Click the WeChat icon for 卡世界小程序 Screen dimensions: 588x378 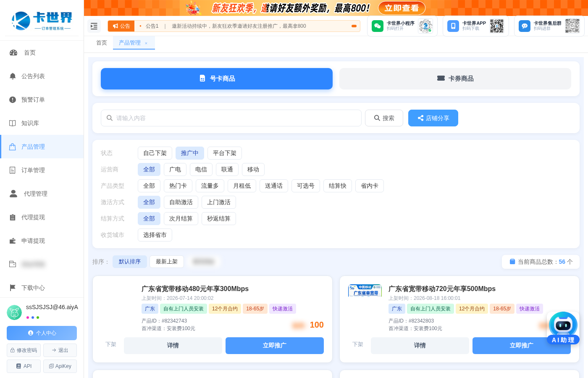pyautogui.click(x=378, y=26)
